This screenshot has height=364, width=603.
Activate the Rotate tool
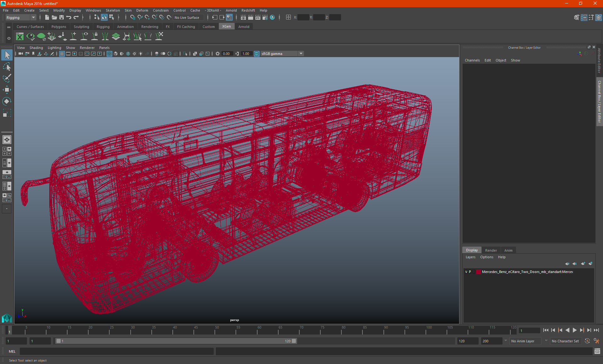[x=7, y=101]
